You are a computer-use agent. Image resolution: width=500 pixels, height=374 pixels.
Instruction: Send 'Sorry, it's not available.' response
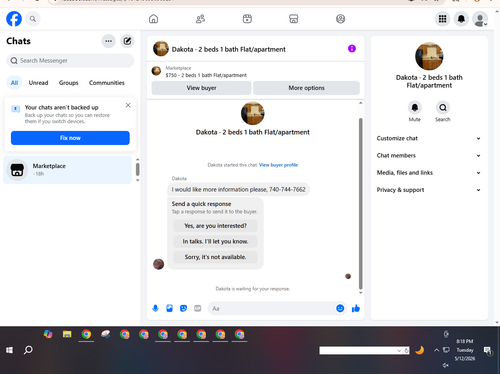(215, 257)
